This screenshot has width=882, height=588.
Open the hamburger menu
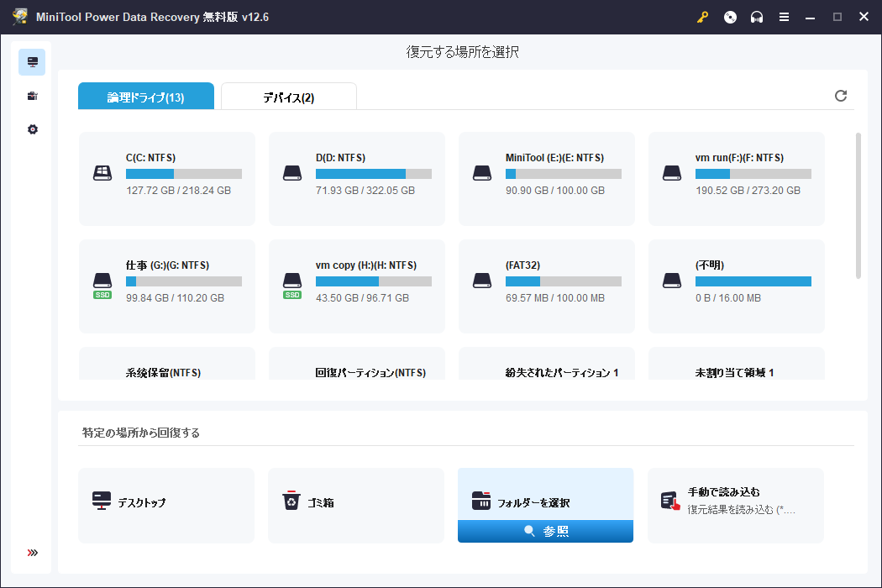[785, 17]
